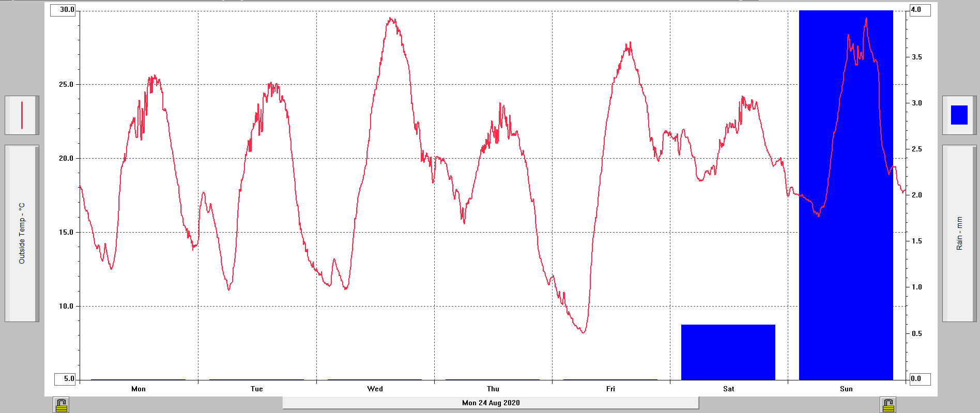Click the left padlock icon
This screenshot has height=413, width=980.
point(62,405)
